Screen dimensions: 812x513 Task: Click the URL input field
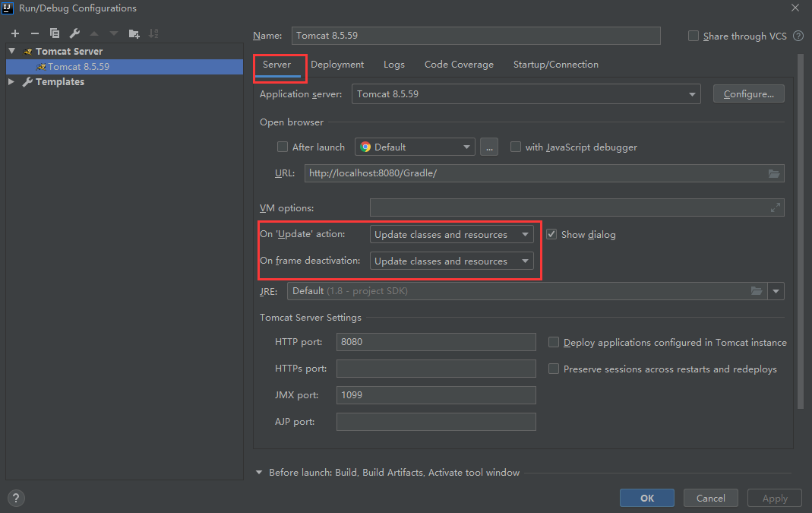(x=545, y=173)
